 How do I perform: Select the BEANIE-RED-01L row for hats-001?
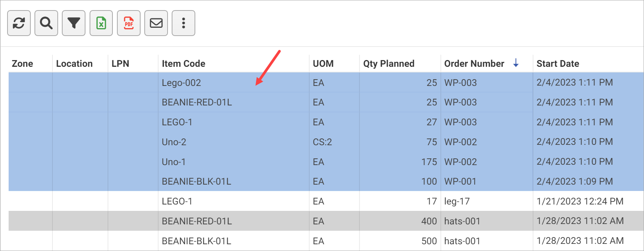click(x=197, y=221)
